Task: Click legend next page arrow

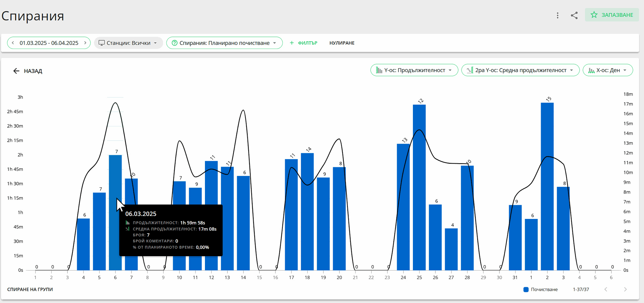Action: tap(625, 289)
